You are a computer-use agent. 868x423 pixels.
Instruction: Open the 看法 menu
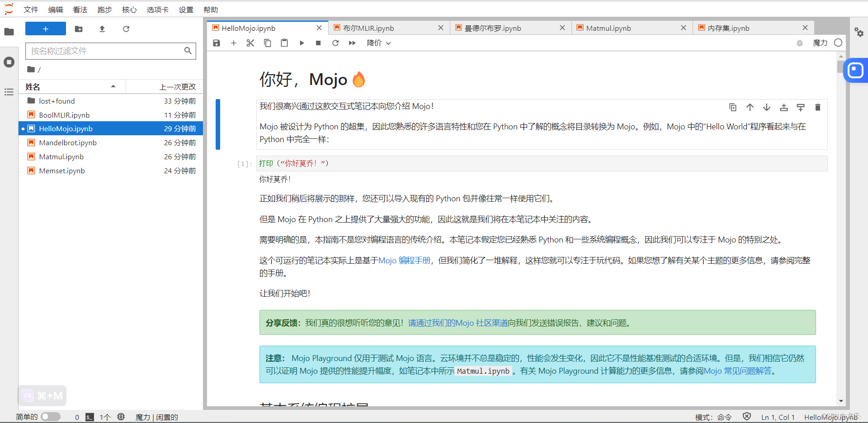pyautogui.click(x=80, y=10)
